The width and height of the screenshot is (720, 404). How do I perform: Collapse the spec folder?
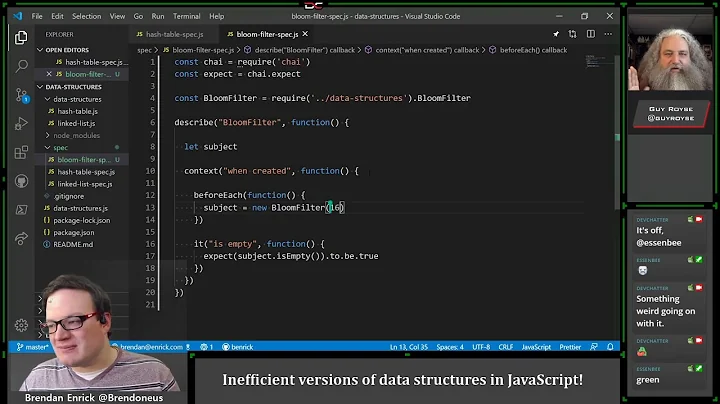82,147
